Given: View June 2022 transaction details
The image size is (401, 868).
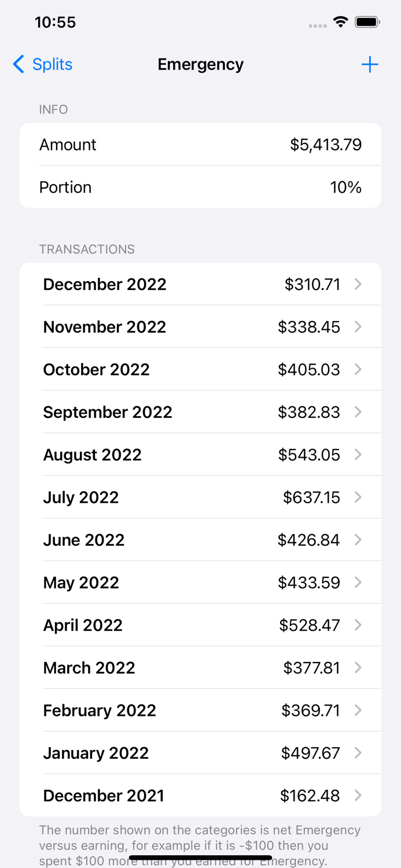Looking at the screenshot, I should tap(200, 539).
